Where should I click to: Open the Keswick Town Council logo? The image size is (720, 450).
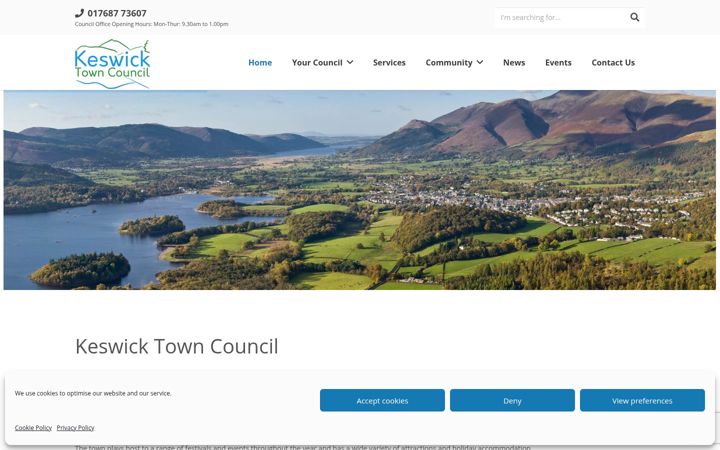coord(112,64)
